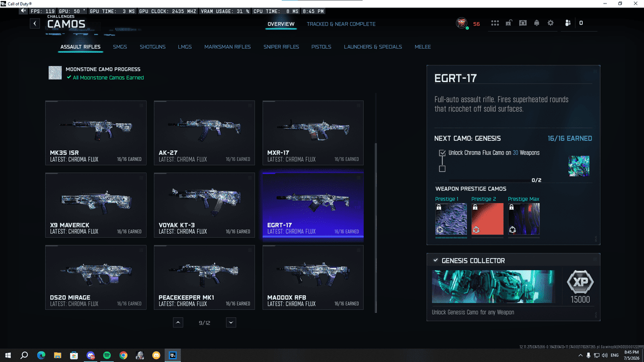
Task: Open Microsoft Store from taskbar
Action: [x=74, y=355]
